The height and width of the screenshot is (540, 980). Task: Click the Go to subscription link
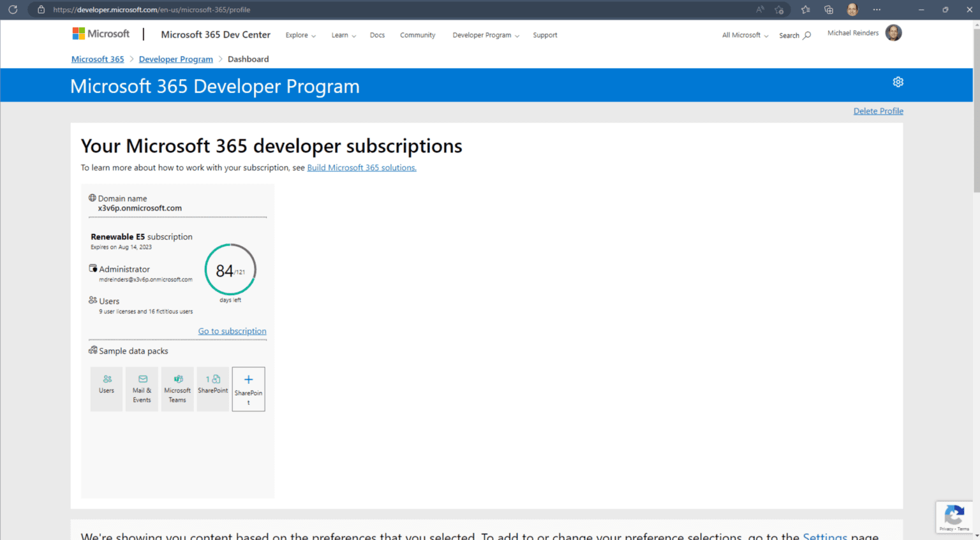[x=232, y=332]
